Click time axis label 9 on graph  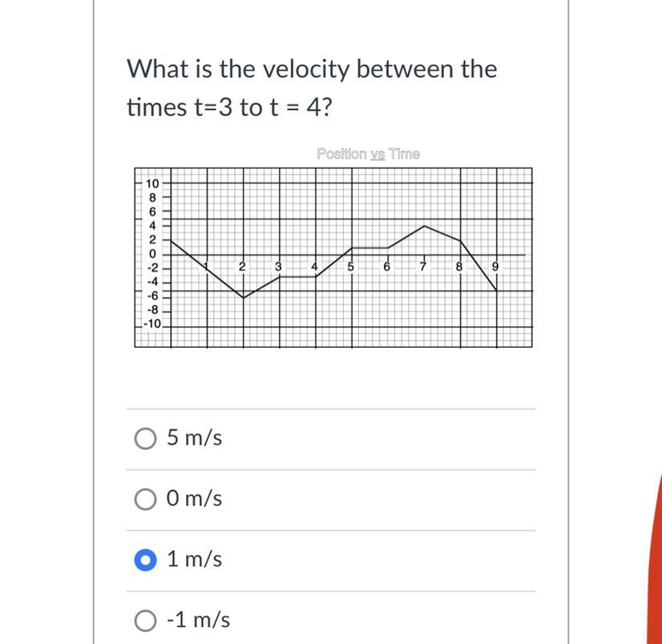tap(495, 267)
